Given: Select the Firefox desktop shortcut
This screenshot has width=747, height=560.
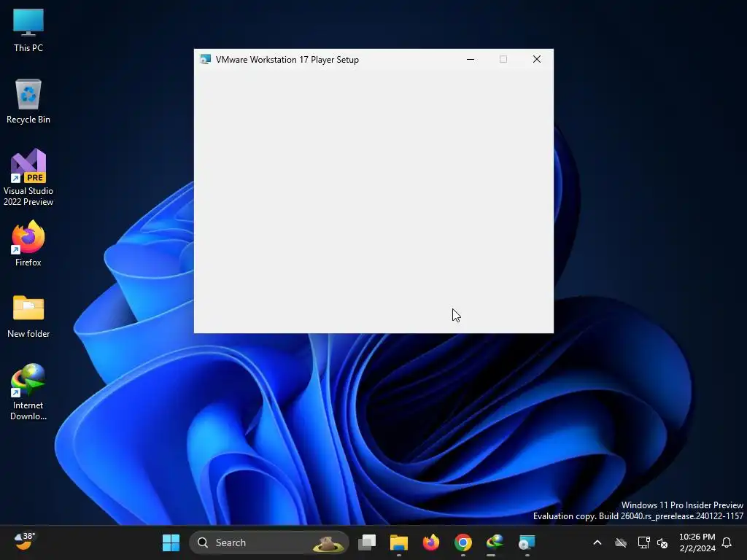Looking at the screenshot, I should (28, 244).
